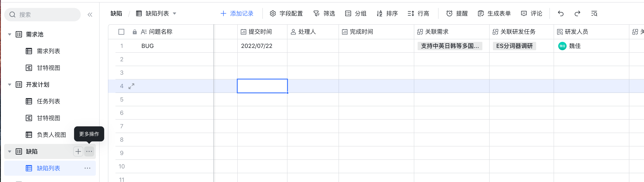Click row number 7
The image size is (644, 182).
[x=122, y=126]
